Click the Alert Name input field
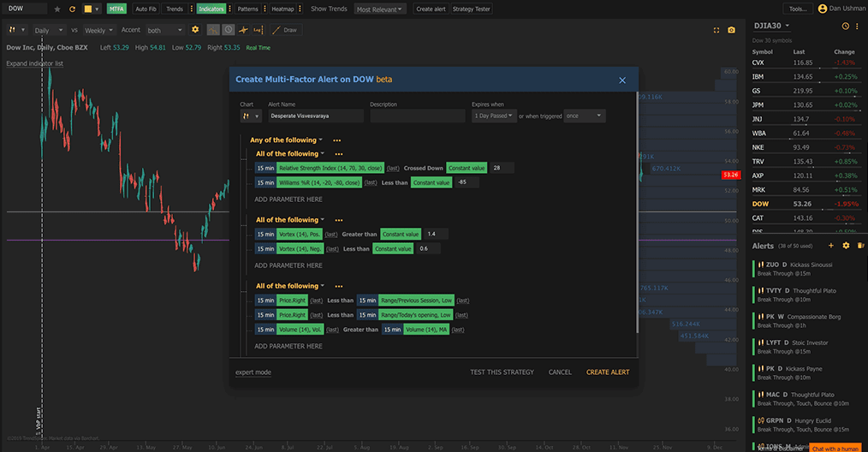 tap(316, 116)
